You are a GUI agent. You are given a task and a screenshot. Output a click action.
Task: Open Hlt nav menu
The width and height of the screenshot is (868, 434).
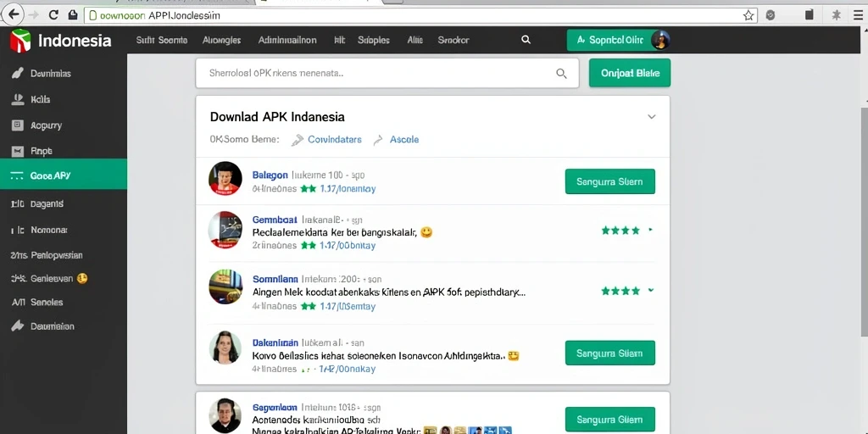point(339,40)
